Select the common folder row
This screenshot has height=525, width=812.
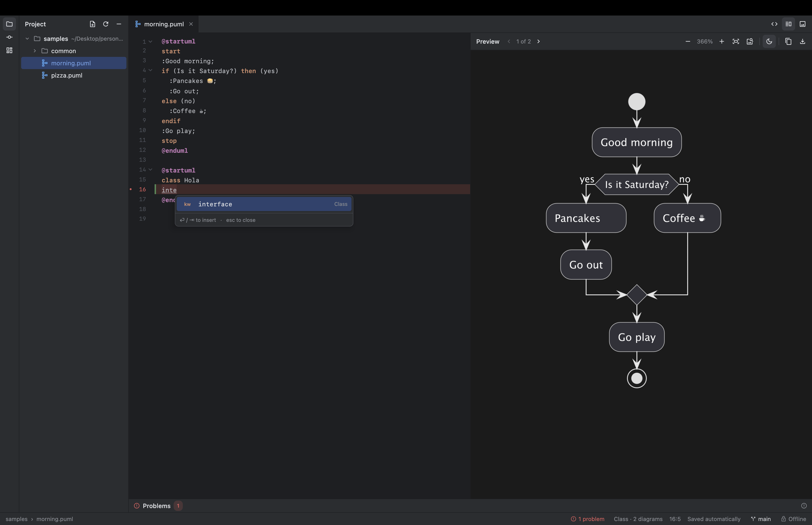pos(74,51)
